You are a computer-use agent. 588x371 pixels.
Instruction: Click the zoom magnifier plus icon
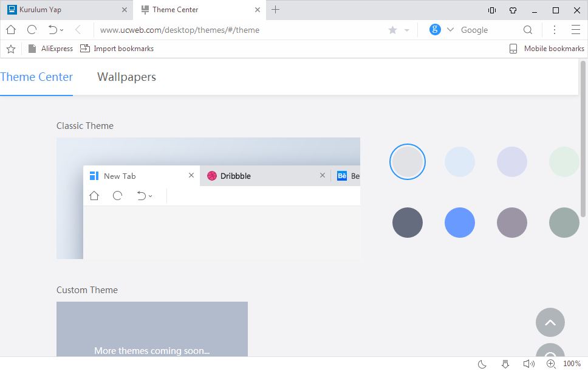pyautogui.click(x=551, y=364)
